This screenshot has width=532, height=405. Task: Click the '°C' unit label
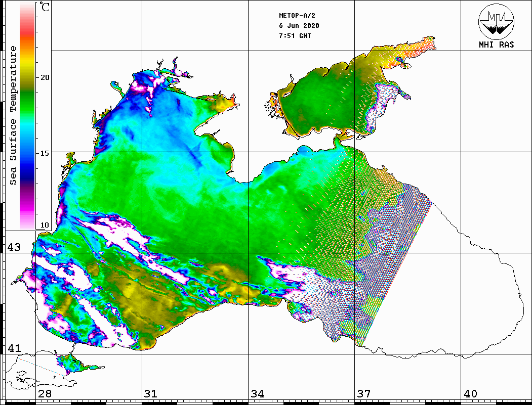pos(45,7)
